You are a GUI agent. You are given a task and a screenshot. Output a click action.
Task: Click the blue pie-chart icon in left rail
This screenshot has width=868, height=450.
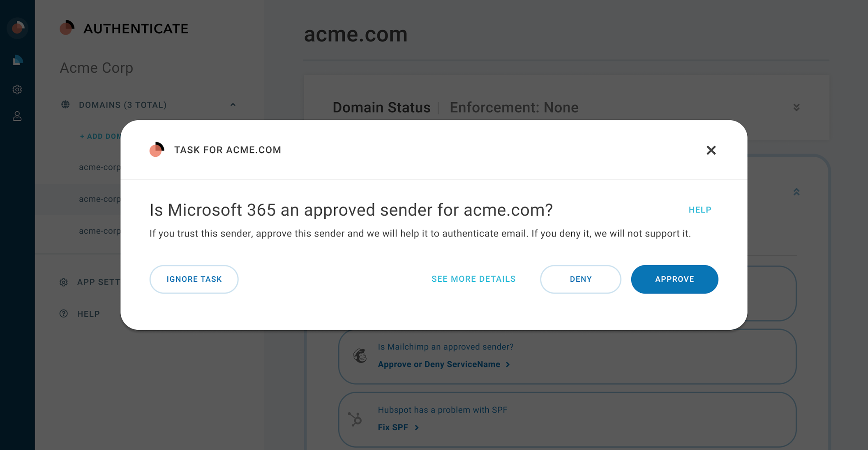[x=17, y=60]
